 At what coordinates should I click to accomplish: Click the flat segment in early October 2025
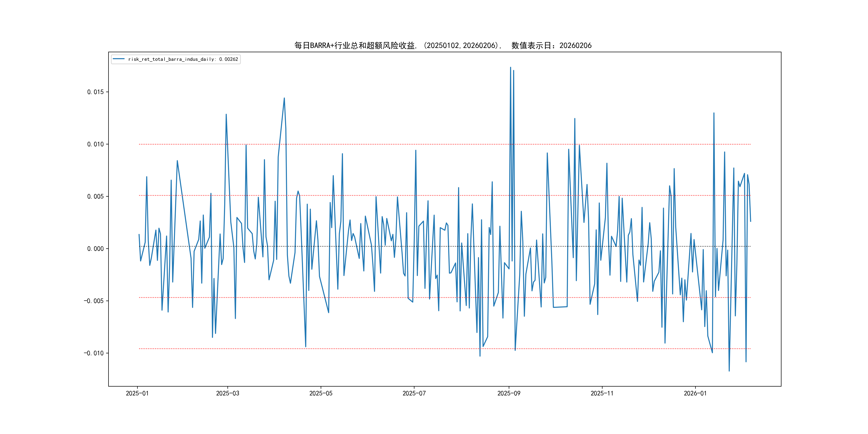point(560,307)
